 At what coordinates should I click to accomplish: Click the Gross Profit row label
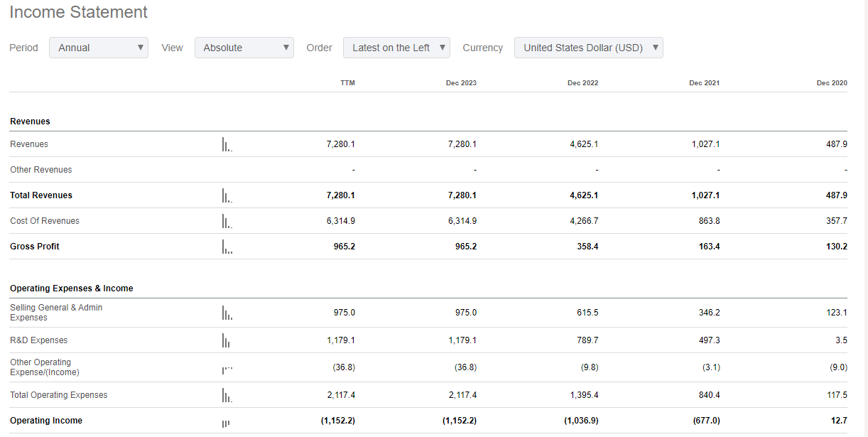(35, 247)
